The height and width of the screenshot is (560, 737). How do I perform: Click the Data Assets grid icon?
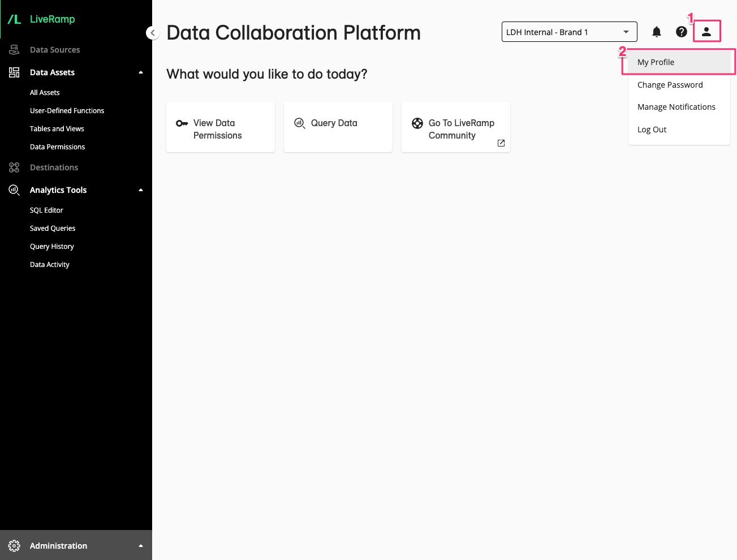point(14,72)
